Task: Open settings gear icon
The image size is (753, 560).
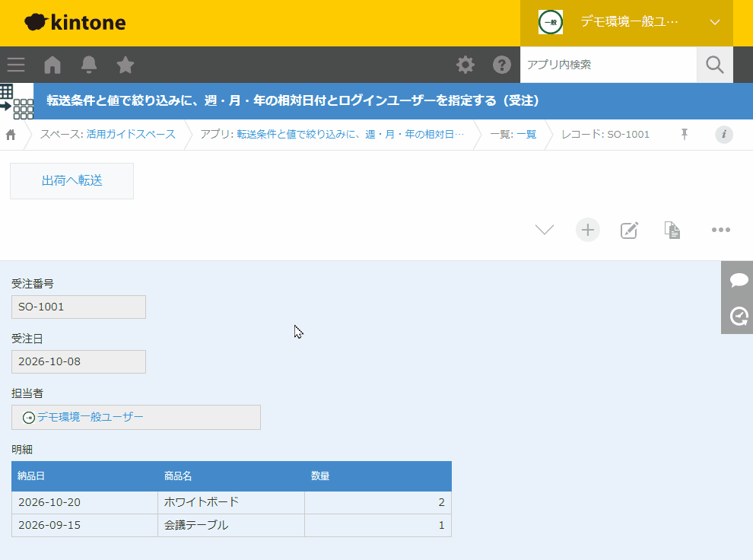Action: point(465,65)
